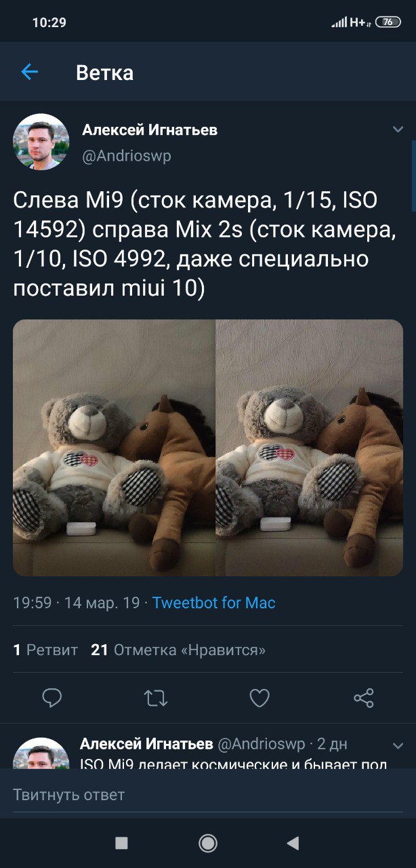416x868 pixels.
Task: Expand the tweet options chevron at top
Action: [398, 129]
